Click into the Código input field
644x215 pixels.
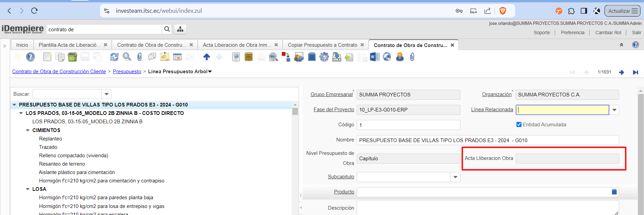[x=408, y=125]
